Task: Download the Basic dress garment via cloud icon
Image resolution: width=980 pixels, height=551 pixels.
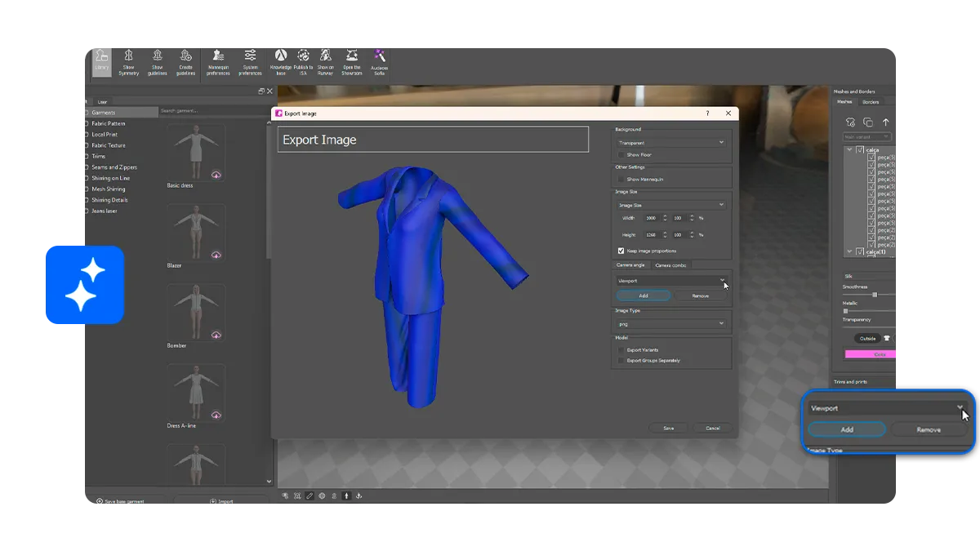Action: pyautogui.click(x=216, y=175)
